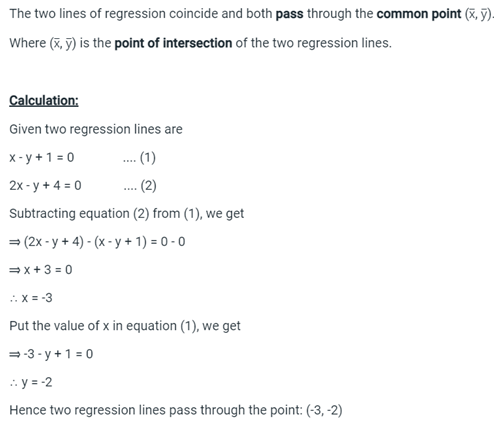
Task: Click the result x = -3
Action: (31, 298)
